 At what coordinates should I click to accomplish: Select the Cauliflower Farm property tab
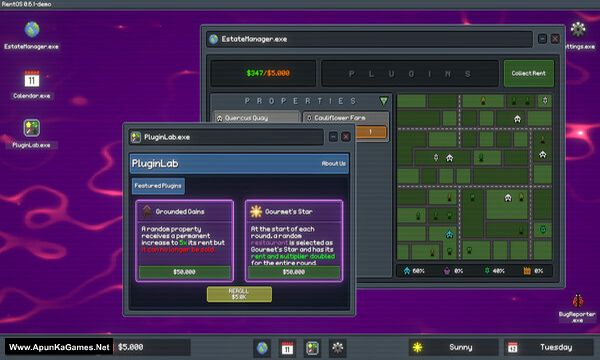(x=346, y=117)
